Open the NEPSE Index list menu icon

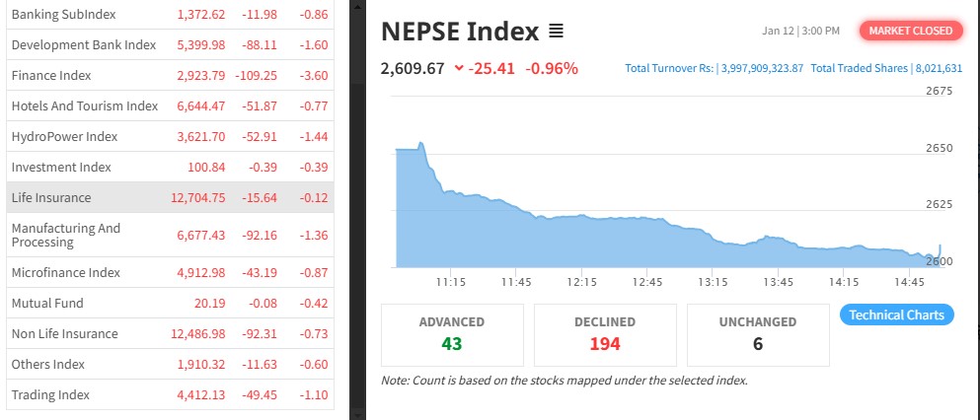click(x=556, y=32)
